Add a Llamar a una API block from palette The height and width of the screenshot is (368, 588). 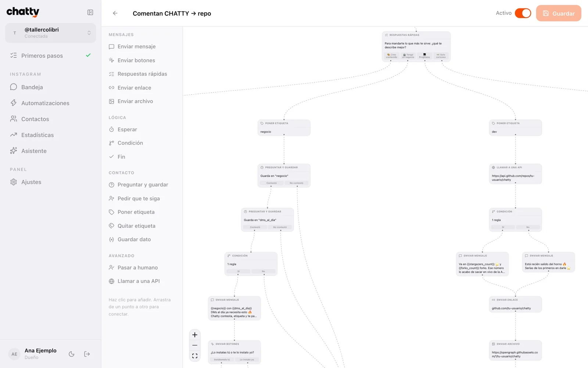[142, 281]
